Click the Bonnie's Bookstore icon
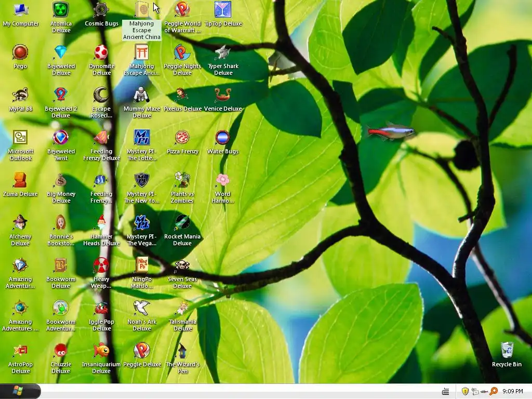This screenshot has width=532, height=399. coord(61,223)
